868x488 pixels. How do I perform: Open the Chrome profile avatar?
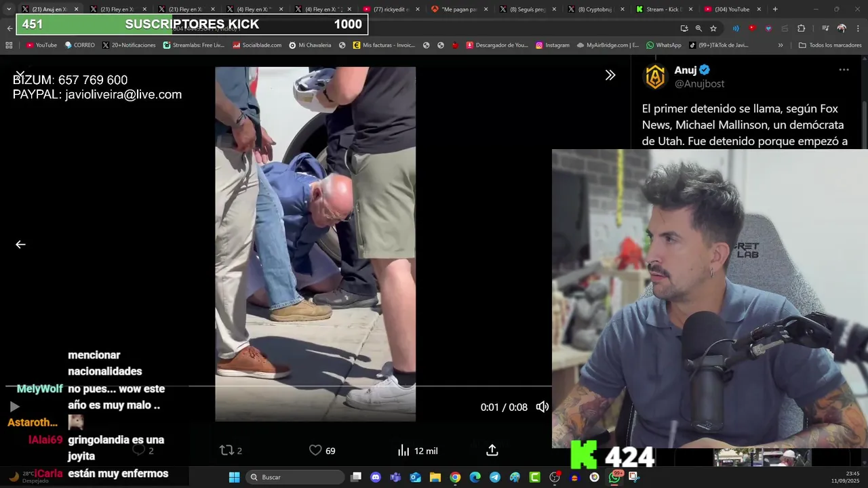click(x=842, y=28)
